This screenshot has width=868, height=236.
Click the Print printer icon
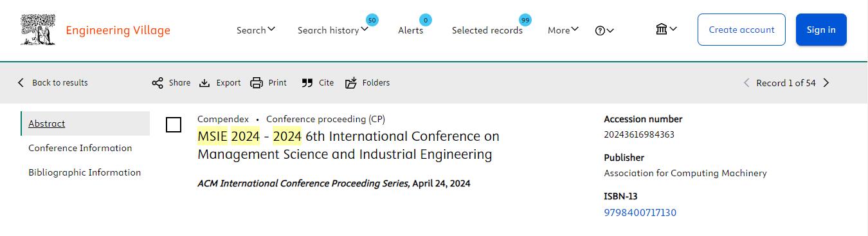click(257, 83)
